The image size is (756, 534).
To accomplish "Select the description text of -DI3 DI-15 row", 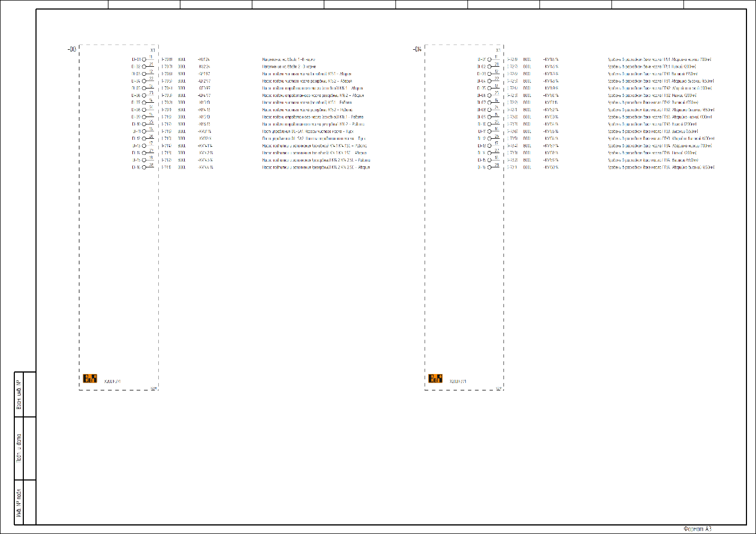I will click(317, 160).
